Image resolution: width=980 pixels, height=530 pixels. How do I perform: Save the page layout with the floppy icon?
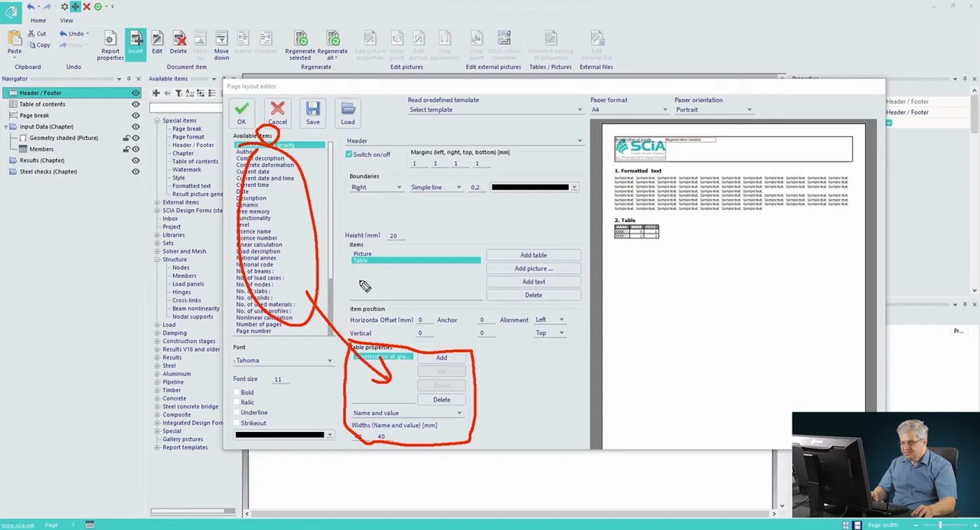point(313,113)
